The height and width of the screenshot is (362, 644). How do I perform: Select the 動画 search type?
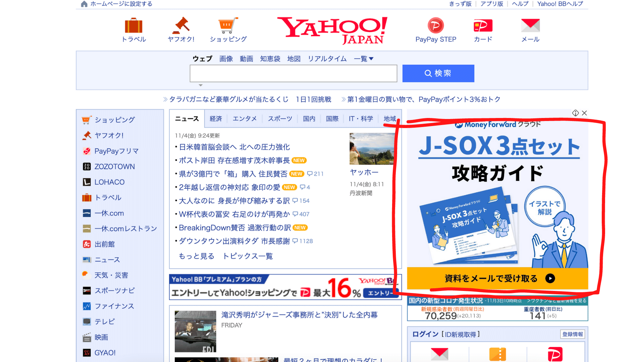pyautogui.click(x=247, y=59)
